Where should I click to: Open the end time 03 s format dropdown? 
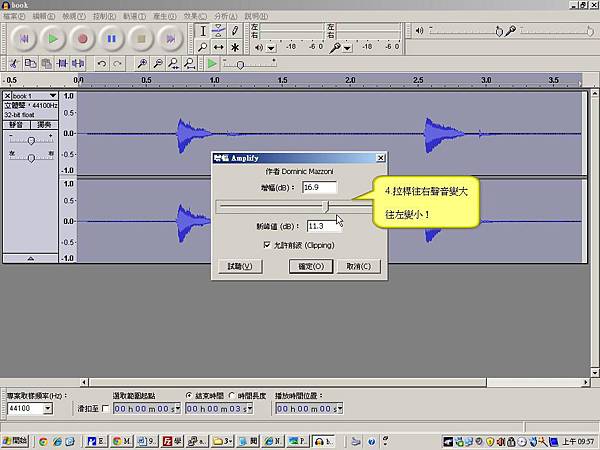point(250,409)
